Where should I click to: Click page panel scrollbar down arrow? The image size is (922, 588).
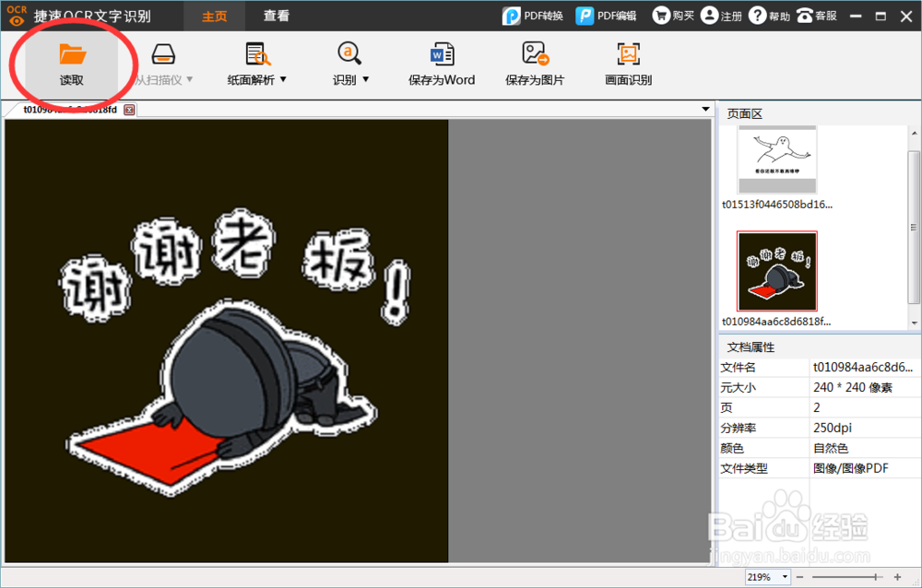pyautogui.click(x=915, y=323)
